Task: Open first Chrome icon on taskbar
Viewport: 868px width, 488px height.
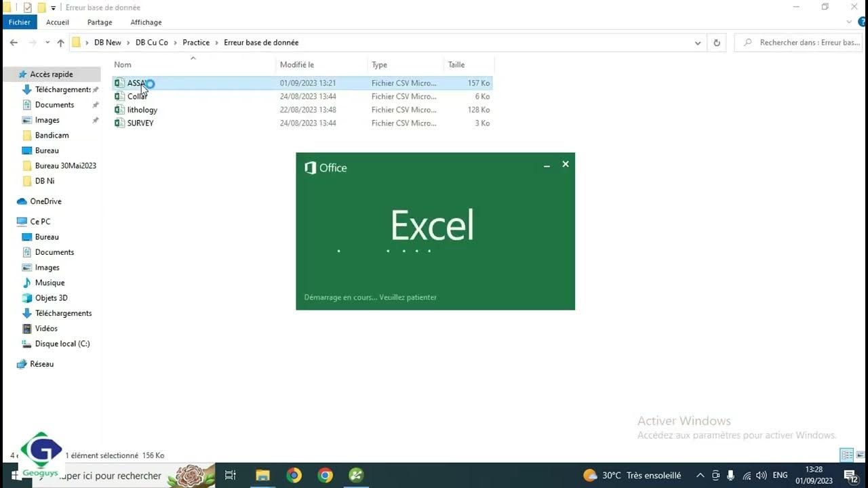Action: pyautogui.click(x=294, y=475)
